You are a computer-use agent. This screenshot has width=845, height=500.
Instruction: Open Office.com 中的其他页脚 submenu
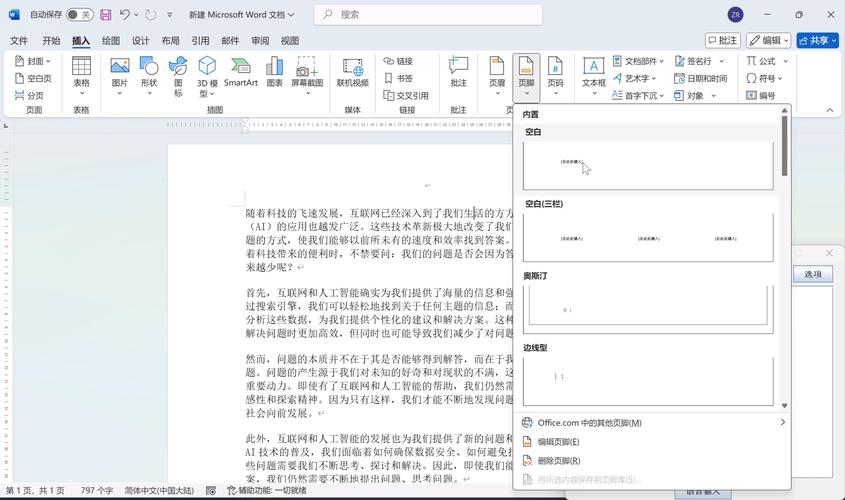point(652,423)
